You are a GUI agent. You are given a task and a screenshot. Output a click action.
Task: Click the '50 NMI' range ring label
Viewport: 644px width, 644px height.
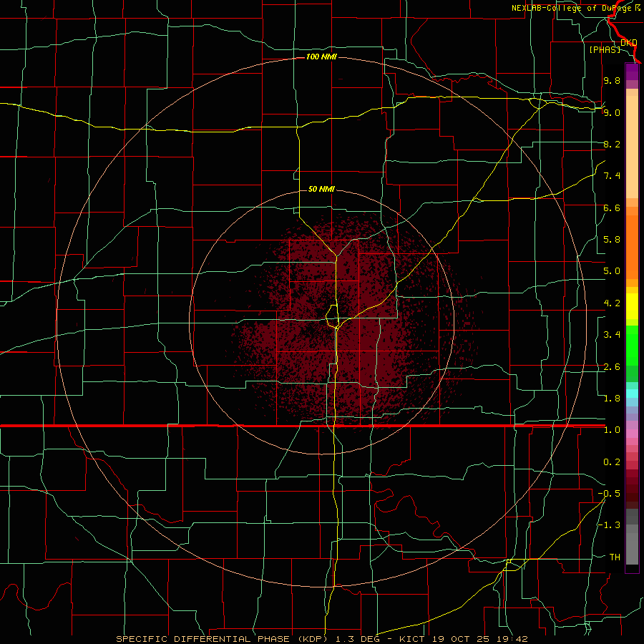click(321, 189)
